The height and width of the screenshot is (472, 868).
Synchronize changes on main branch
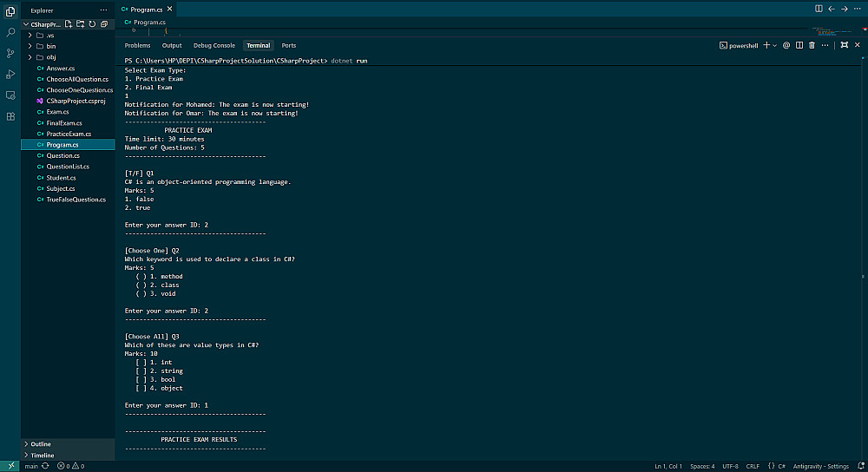click(45, 467)
